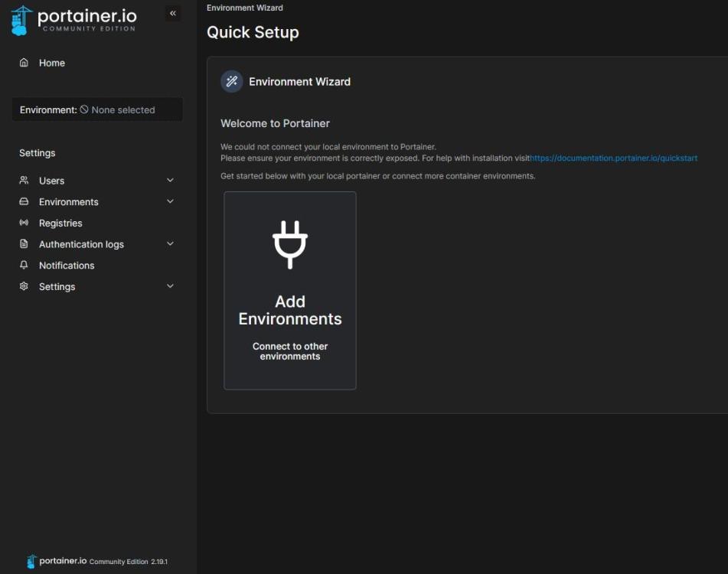Click the Settings gear icon in the sidebar
Viewport: 728px width, 574px height.
(24, 286)
